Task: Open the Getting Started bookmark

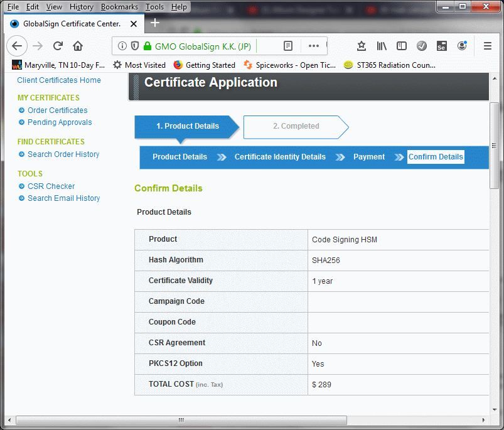Action: point(205,65)
